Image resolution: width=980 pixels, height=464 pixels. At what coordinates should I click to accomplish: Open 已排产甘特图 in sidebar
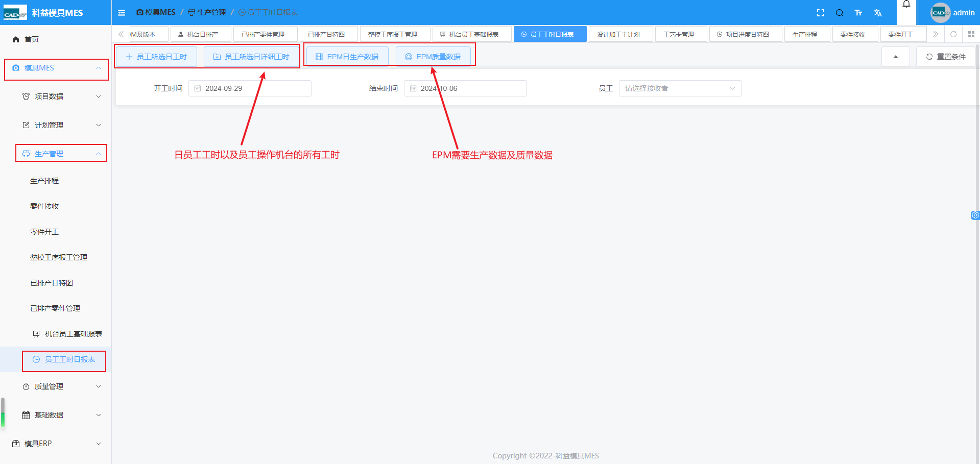56,283
